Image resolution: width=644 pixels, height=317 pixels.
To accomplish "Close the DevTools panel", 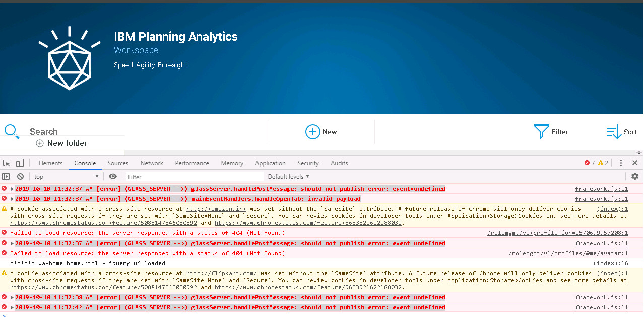I will tap(635, 163).
